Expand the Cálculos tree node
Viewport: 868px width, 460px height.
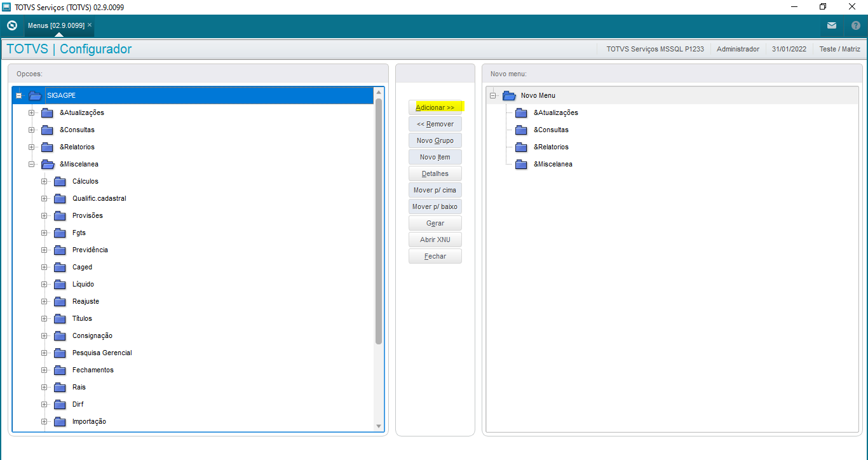pyautogui.click(x=44, y=181)
